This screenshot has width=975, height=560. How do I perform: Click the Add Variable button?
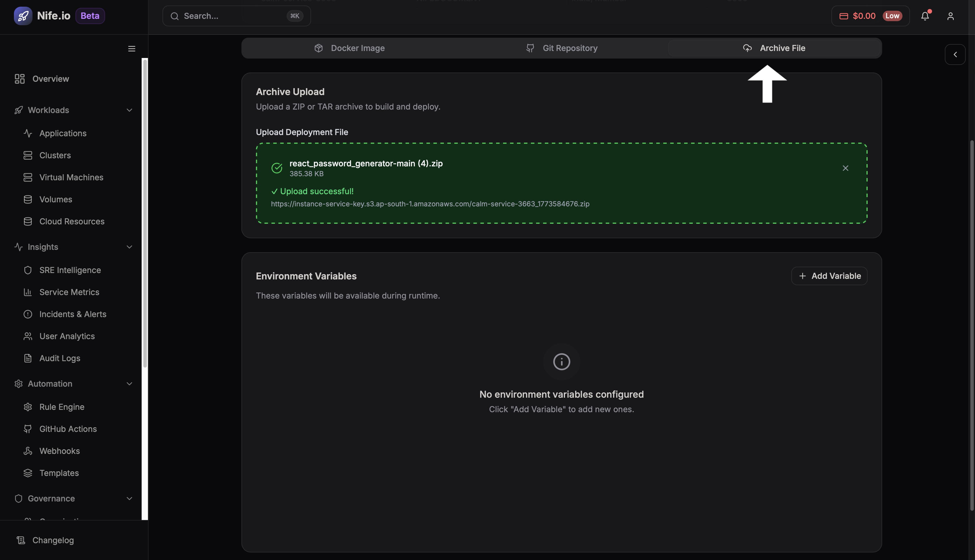coord(830,276)
